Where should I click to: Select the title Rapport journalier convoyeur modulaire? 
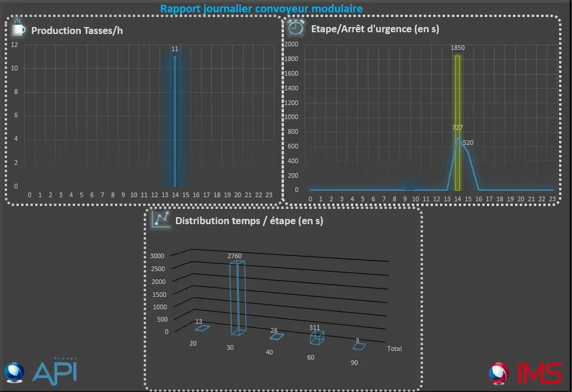(x=261, y=8)
